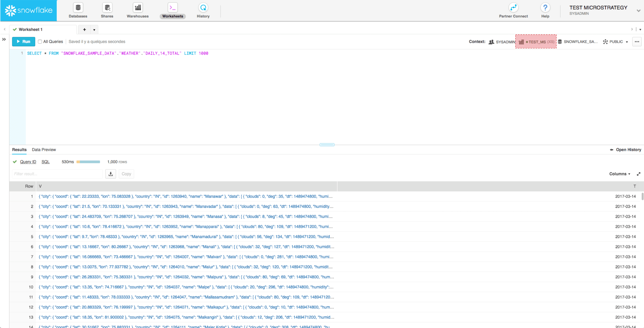The height and width of the screenshot is (328, 644).
Task: Open the Partner Connect icon
Action: 513,8
